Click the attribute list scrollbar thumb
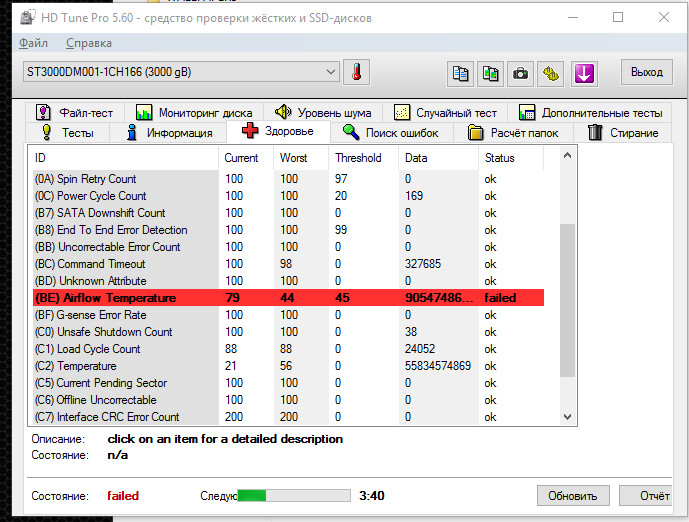The image size is (689, 522). (x=567, y=300)
